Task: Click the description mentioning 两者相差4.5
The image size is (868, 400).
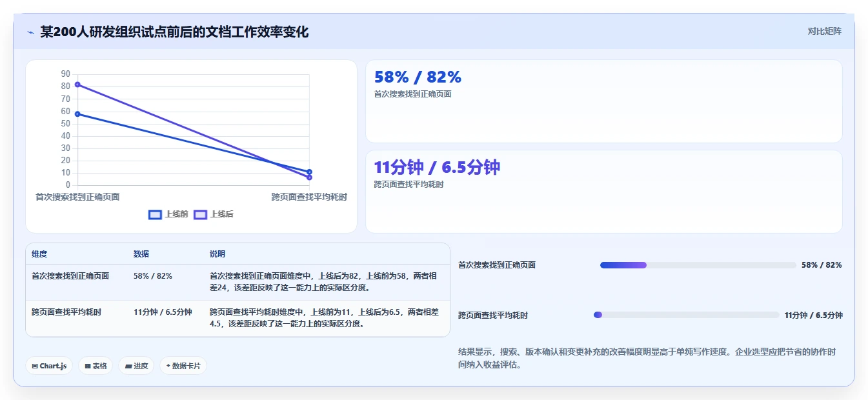Action: 324,318
